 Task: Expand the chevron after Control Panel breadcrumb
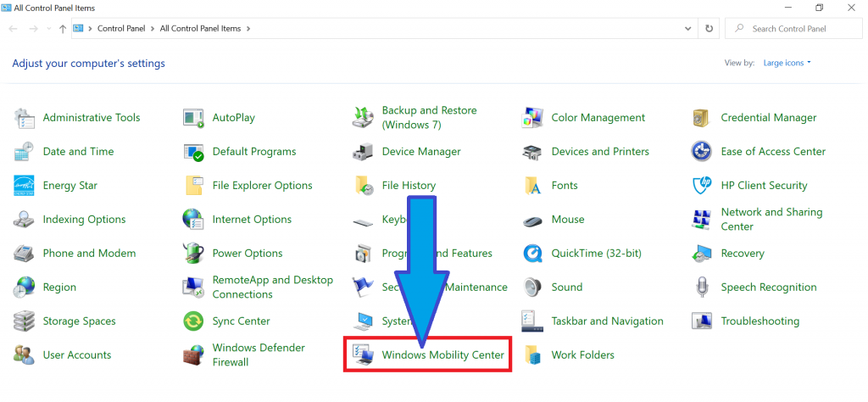click(153, 28)
